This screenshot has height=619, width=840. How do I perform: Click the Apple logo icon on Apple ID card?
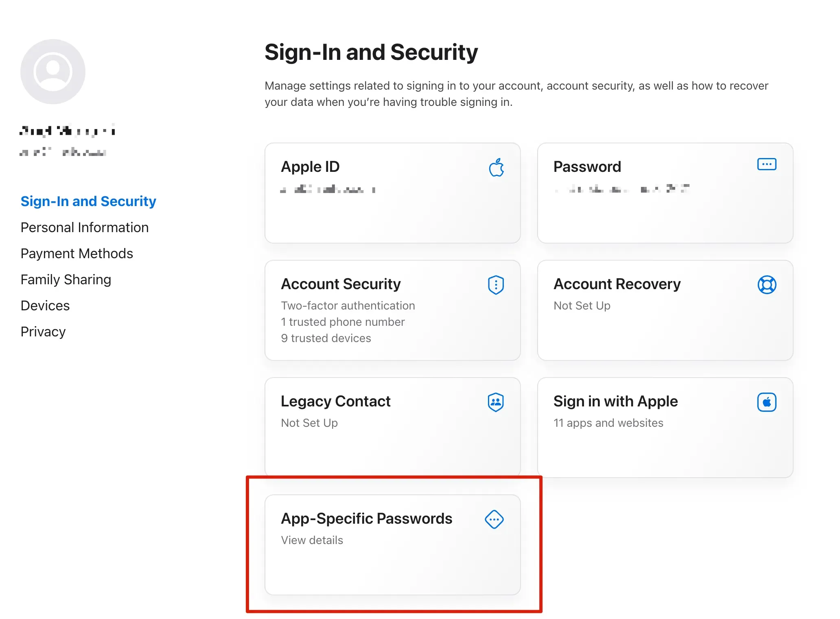point(496,167)
